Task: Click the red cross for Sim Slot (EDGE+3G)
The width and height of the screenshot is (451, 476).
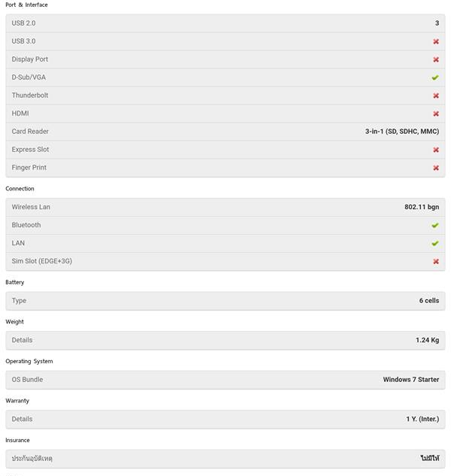Action: 436,261
